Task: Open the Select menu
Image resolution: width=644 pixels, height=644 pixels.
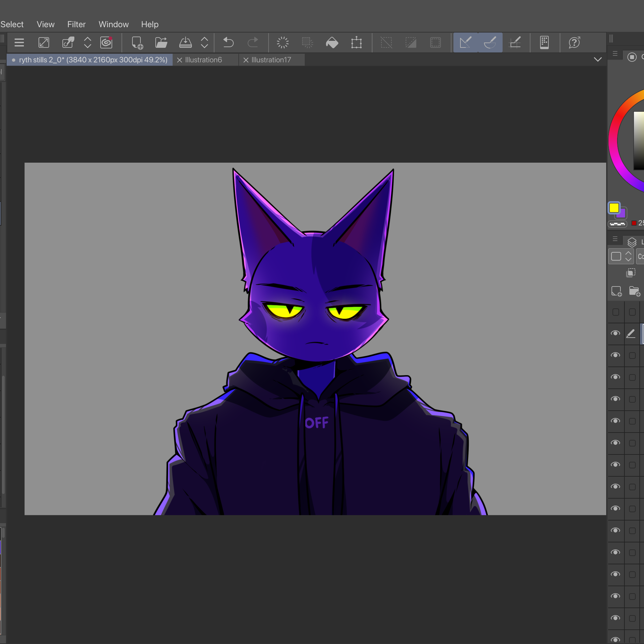Action: [x=12, y=24]
